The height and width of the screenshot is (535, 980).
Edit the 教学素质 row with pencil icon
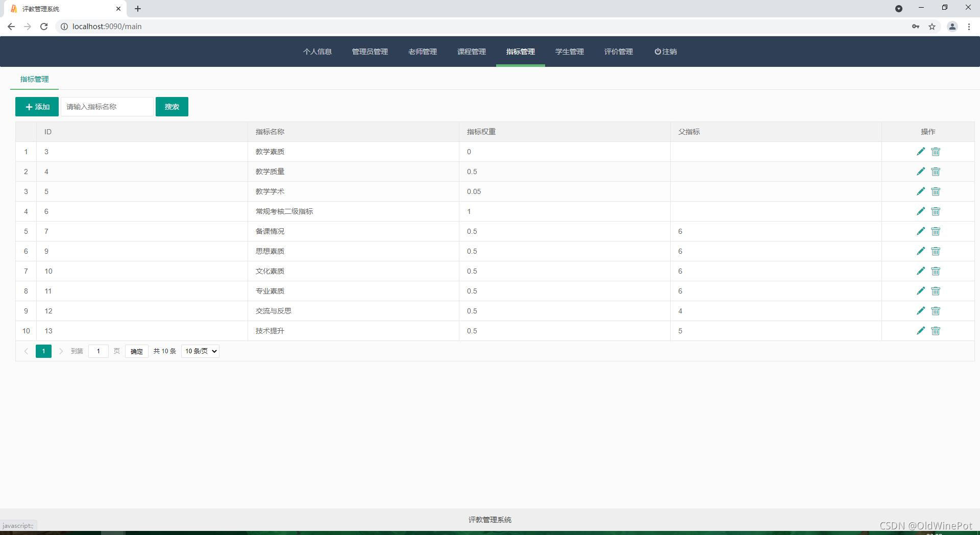[921, 152]
